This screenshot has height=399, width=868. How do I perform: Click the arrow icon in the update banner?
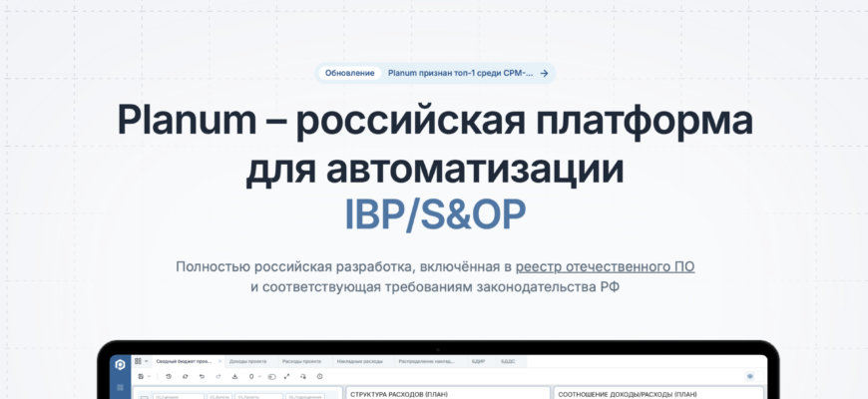(544, 73)
